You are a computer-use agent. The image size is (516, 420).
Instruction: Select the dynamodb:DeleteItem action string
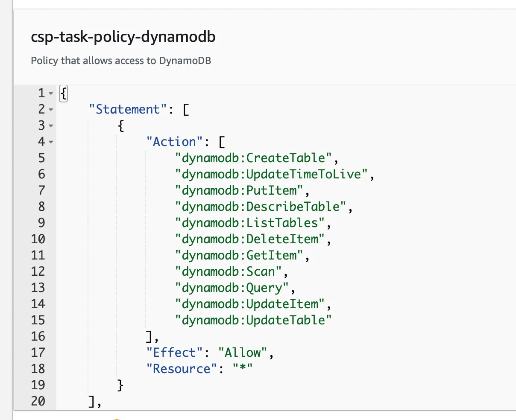[250, 239]
